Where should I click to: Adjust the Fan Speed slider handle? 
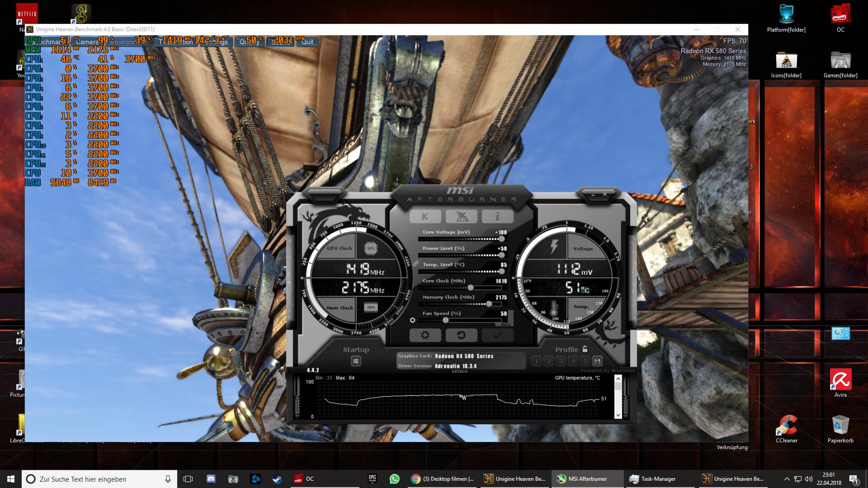(x=446, y=320)
